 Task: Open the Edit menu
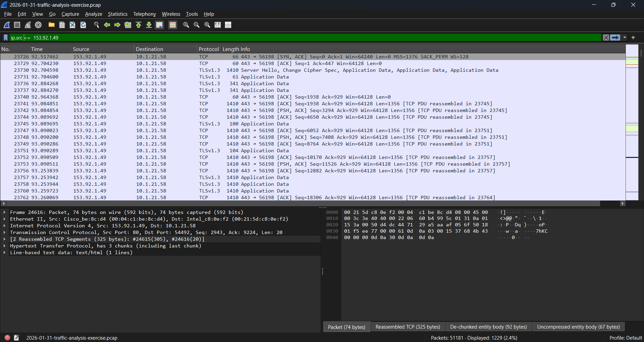click(22, 14)
